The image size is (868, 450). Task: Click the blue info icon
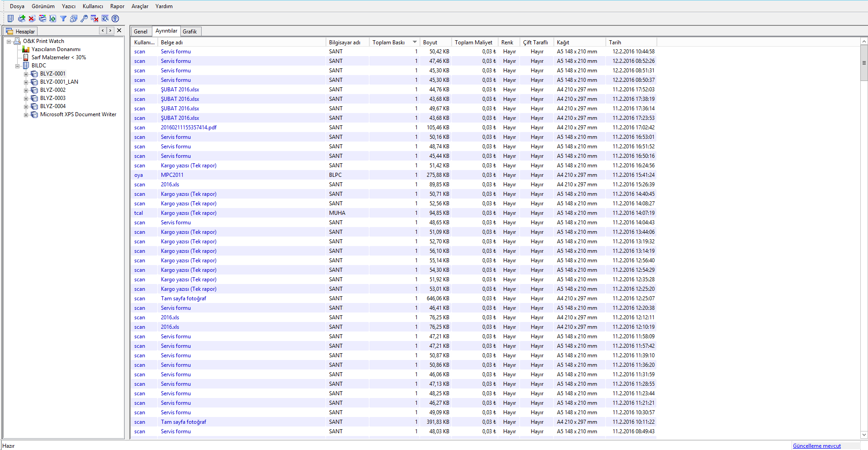(115, 19)
